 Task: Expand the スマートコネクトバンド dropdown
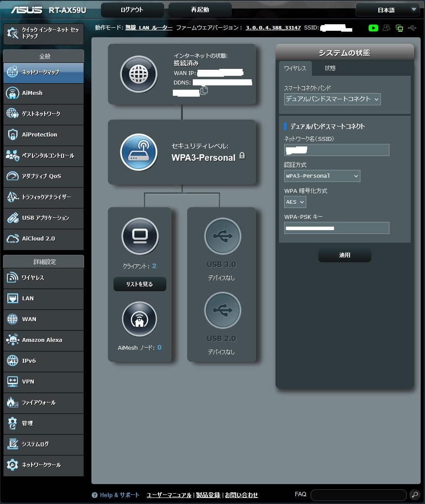(332, 99)
